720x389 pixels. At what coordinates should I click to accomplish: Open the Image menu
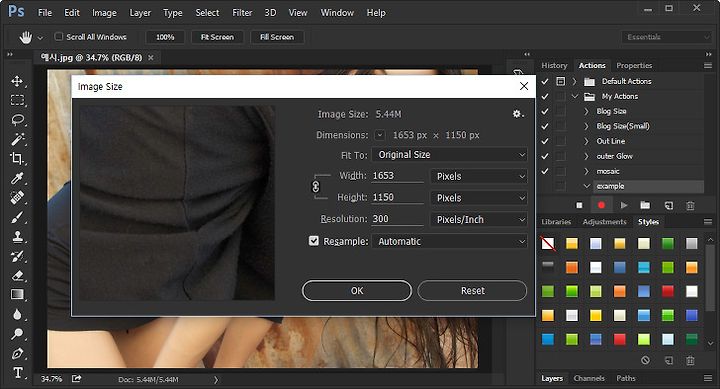tap(104, 13)
